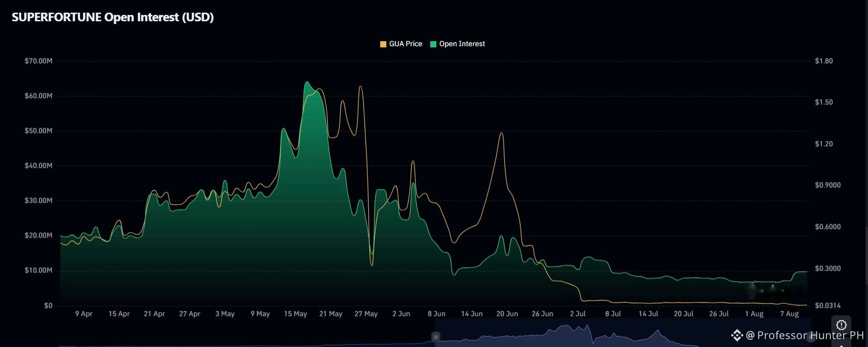Click the 21 Apr date label

click(x=154, y=314)
